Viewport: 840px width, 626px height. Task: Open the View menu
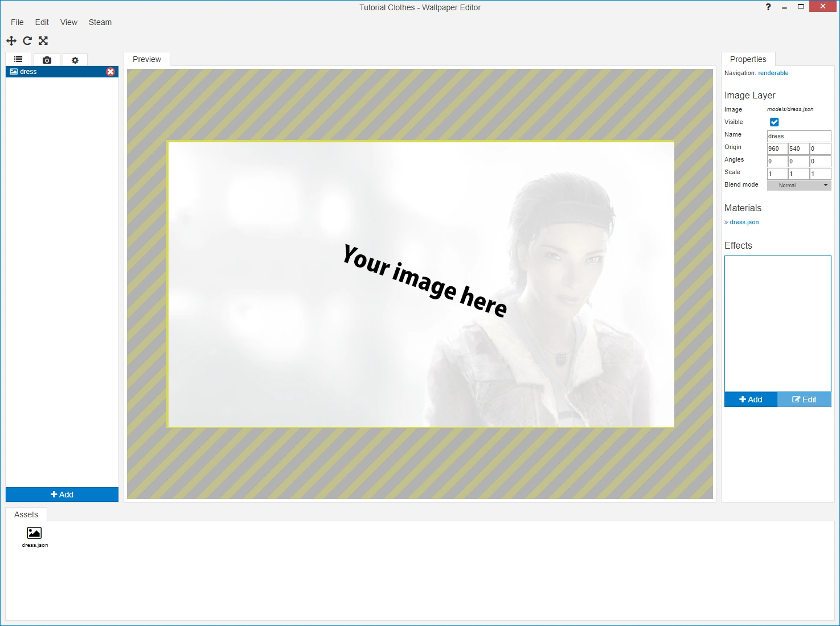click(69, 22)
